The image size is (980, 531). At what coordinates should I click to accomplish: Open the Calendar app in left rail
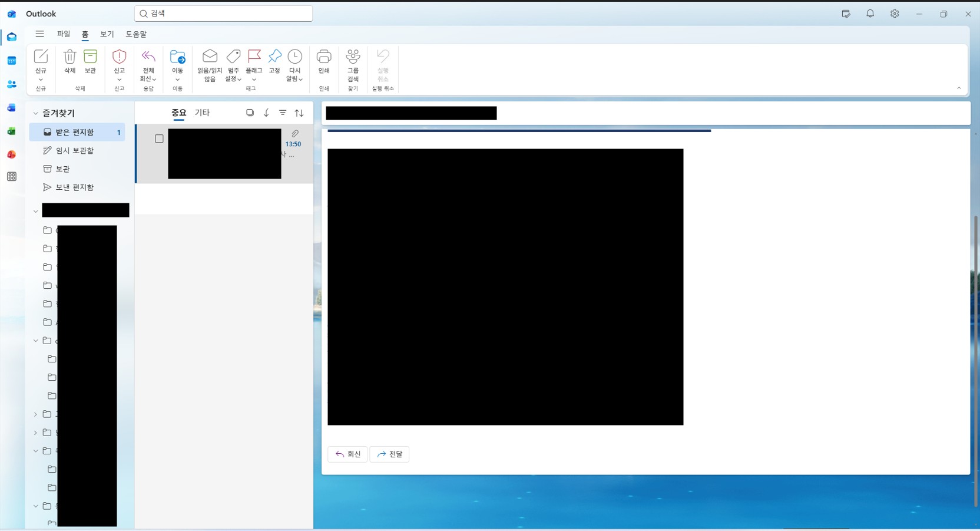[12, 61]
